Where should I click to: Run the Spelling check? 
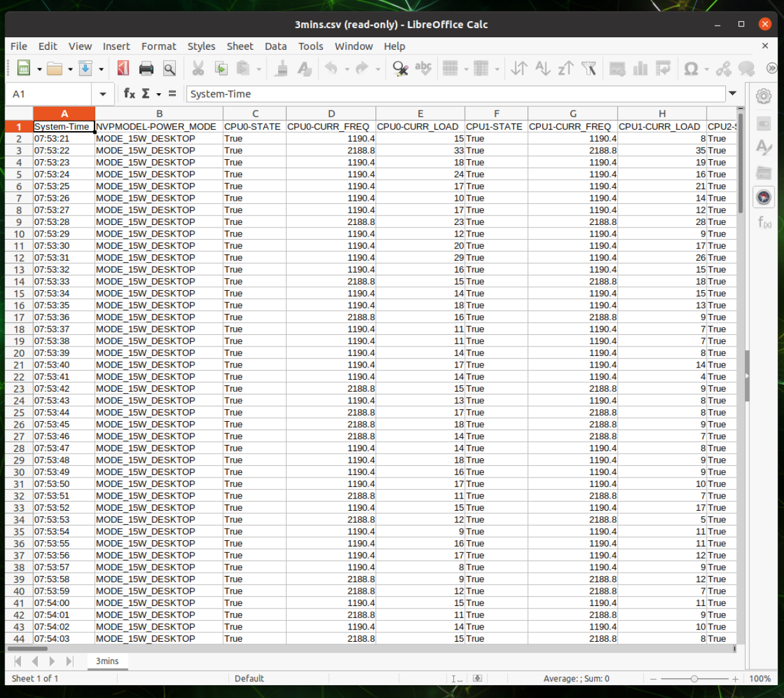[423, 68]
